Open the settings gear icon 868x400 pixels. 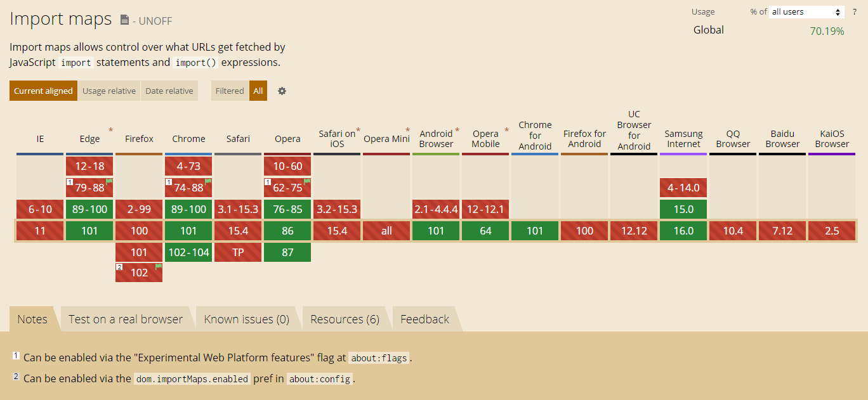point(282,91)
